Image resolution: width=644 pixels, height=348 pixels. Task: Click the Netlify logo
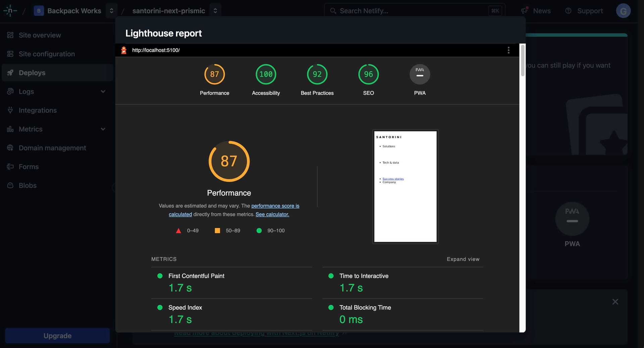point(10,10)
